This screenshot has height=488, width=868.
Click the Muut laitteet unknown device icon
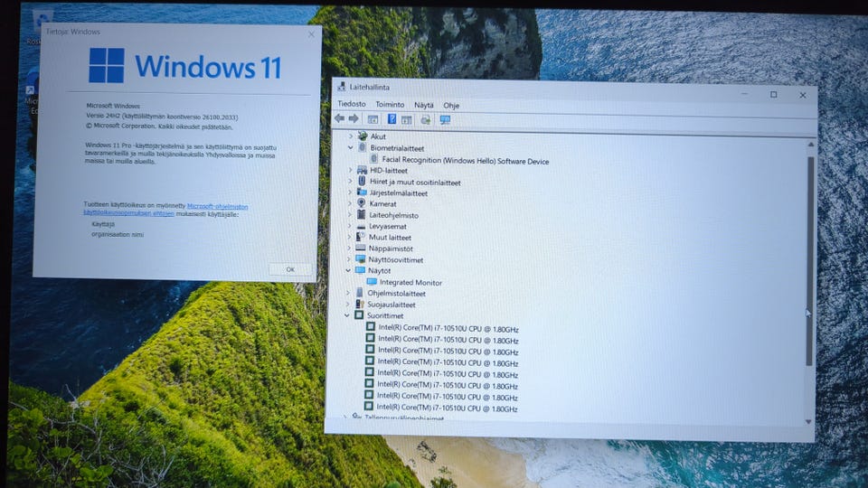coord(361,236)
